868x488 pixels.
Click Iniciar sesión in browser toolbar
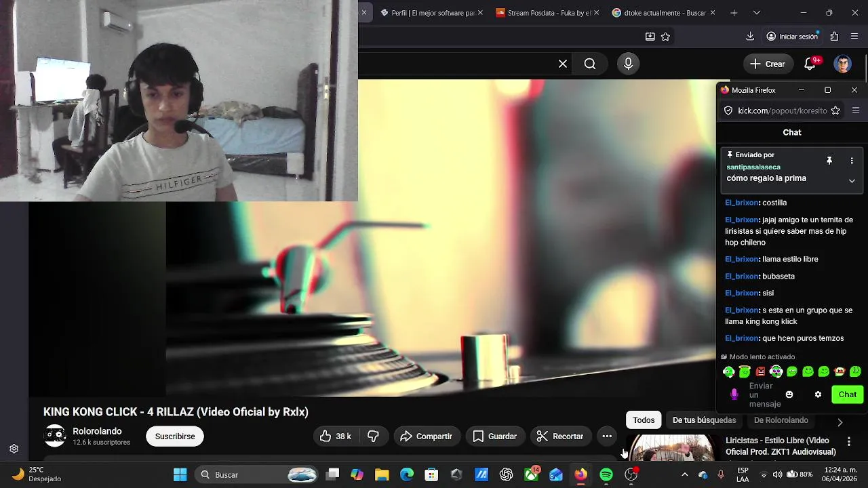[x=792, y=37]
